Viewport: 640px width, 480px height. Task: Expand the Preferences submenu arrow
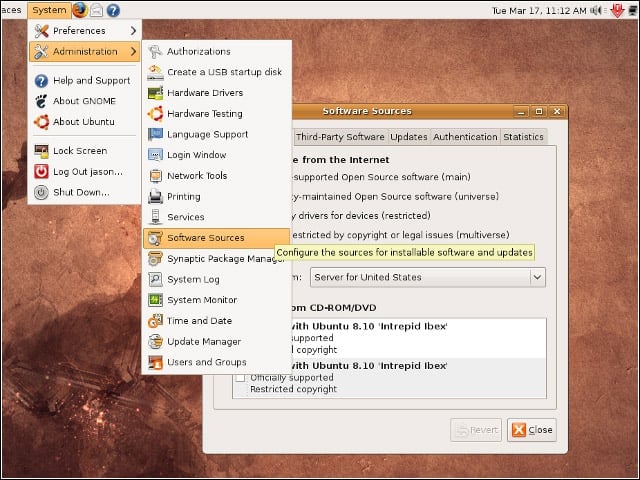tap(133, 31)
